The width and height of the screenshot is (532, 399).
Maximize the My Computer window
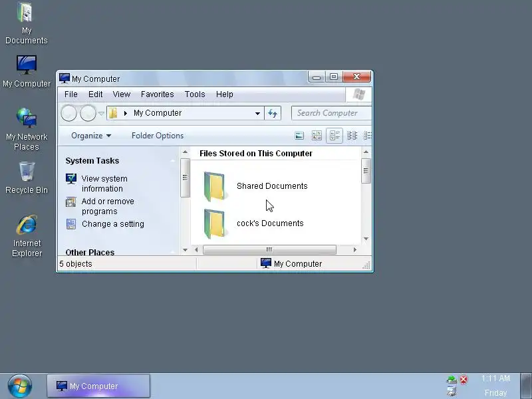click(334, 76)
